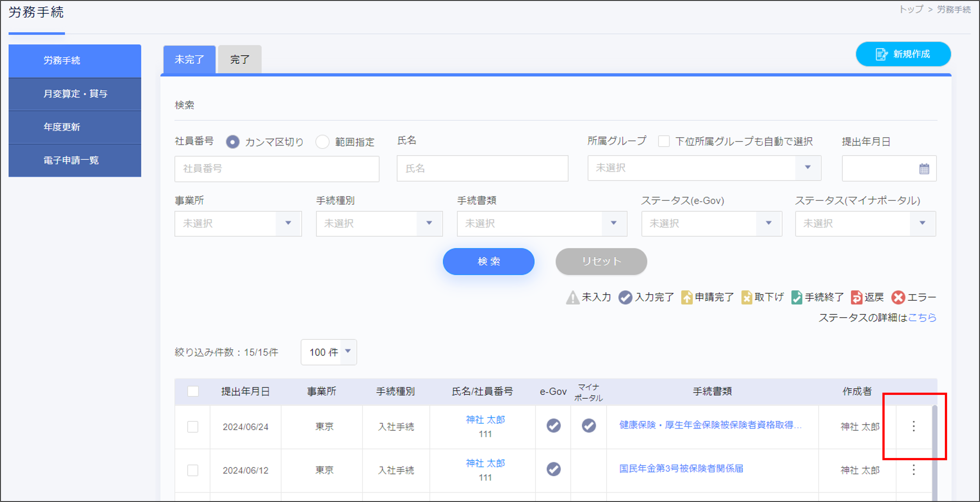Toggle the select-all checkbox in table header
The image size is (980, 502).
pos(193,391)
